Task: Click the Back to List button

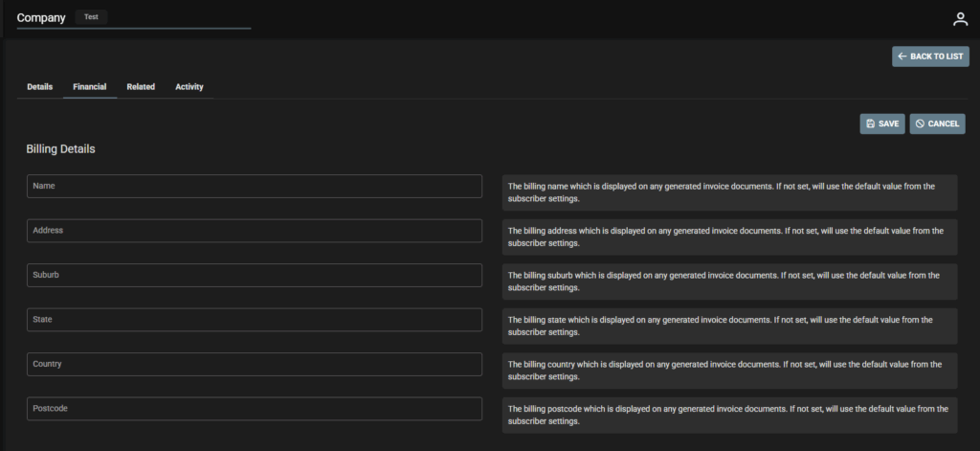Action: coord(930,56)
